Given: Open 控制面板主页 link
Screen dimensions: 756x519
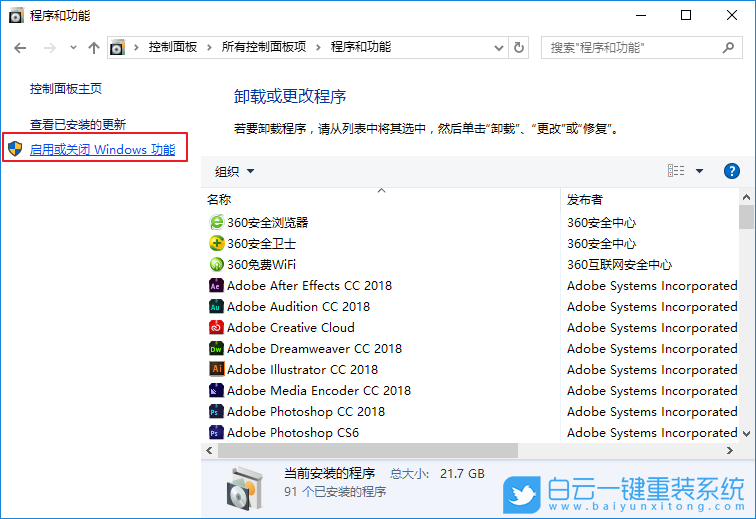Looking at the screenshot, I should pyautogui.click(x=66, y=89).
